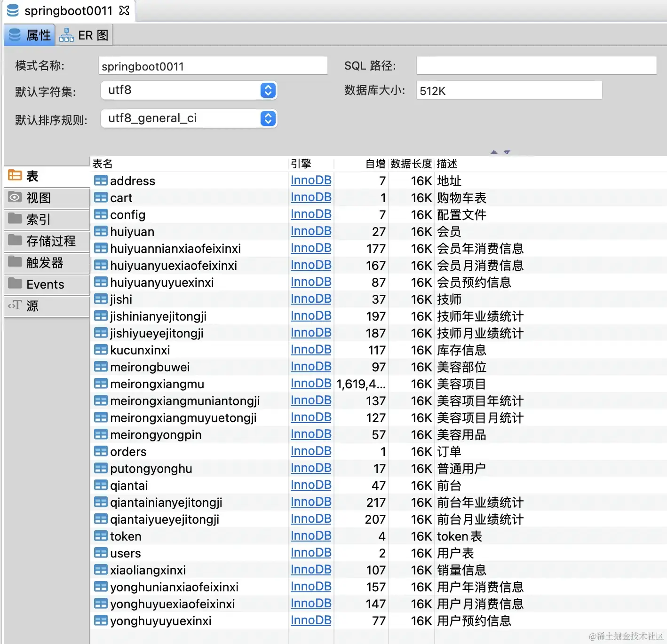Switch to the ER 图 tab
The height and width of the screenshot is (644, 667).
[x=84, y=35]
